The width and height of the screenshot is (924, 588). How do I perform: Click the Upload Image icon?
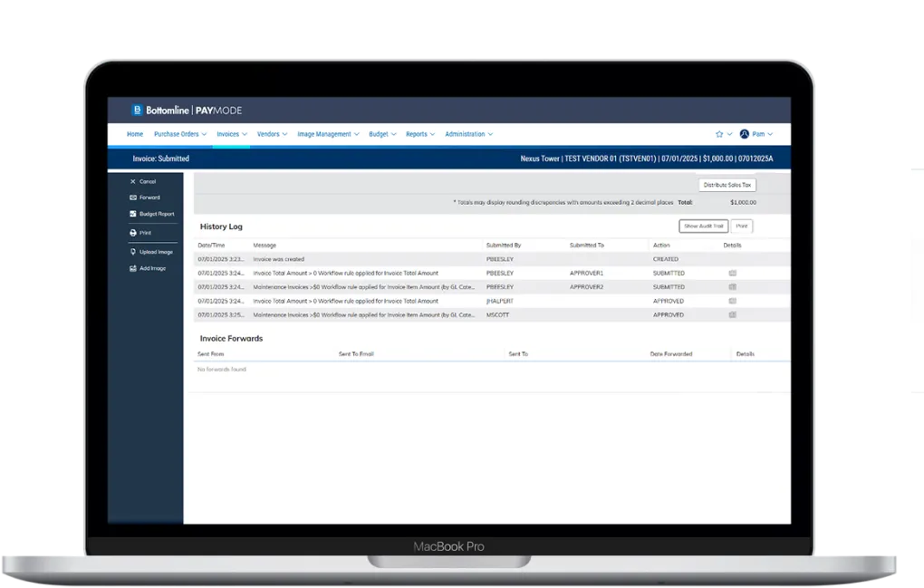133,252
